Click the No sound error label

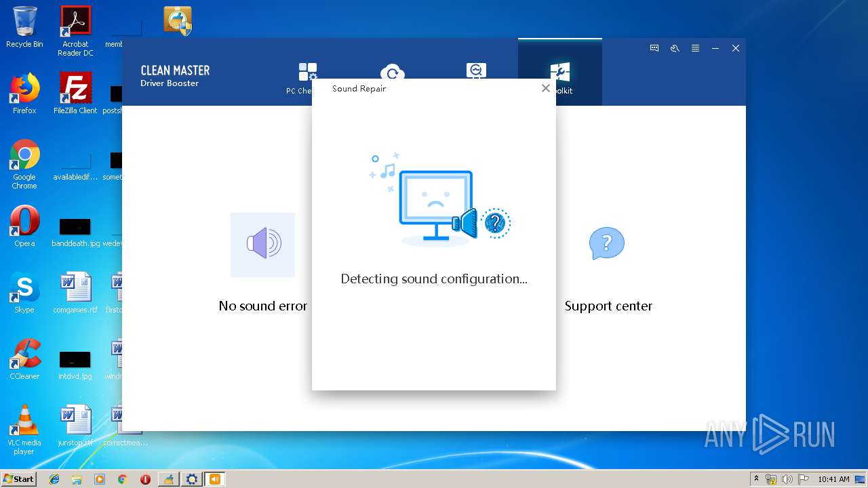(263, 306)
